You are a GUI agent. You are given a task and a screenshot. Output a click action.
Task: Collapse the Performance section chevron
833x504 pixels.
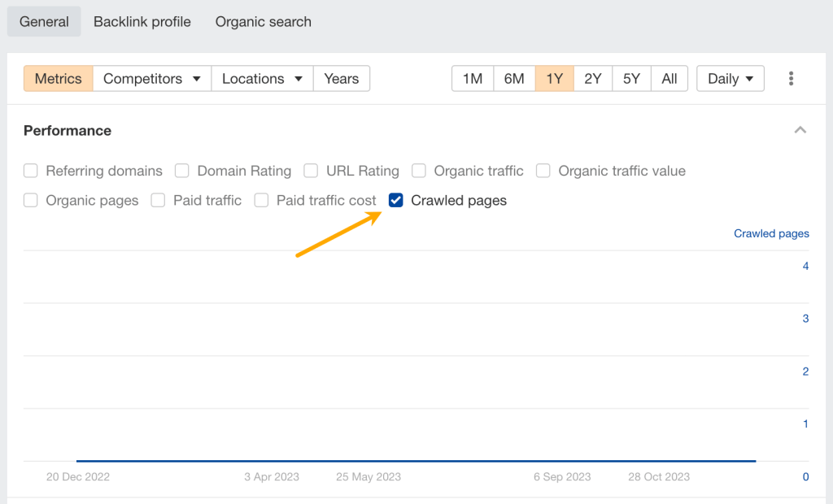pyautogui.click(x=800, y=130)
